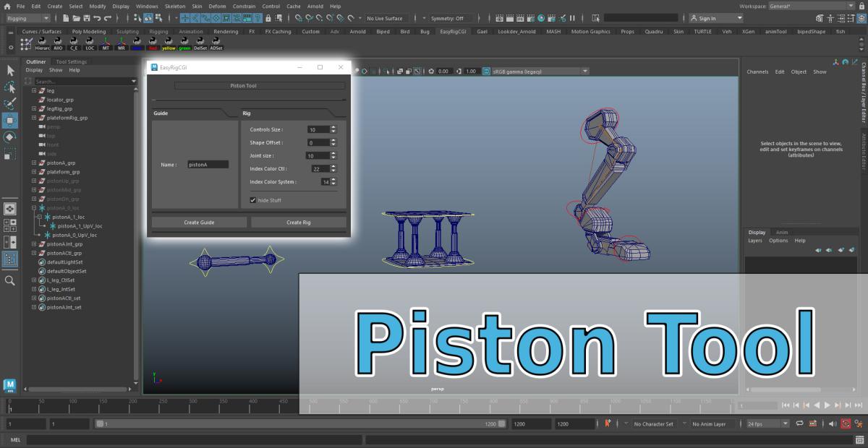Expand the pistonA_grp node in Outliner

click(x=34, y=163)
